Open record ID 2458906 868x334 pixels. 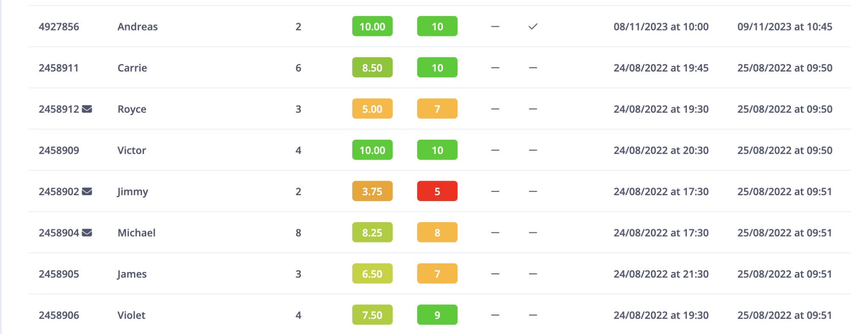(x=59, y=315)
